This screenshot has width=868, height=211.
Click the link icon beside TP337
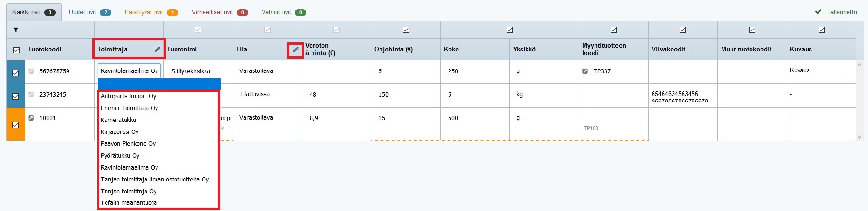coord(585,71)
